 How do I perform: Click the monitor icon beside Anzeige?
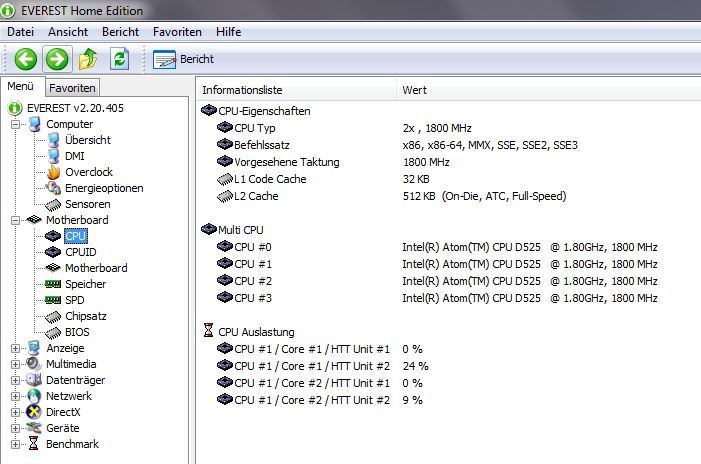click(34, 348)
